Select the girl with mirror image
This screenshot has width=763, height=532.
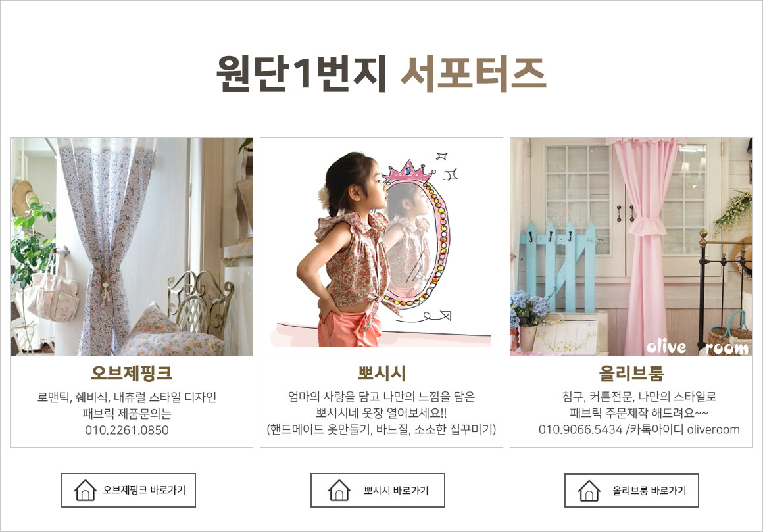click(x=381, y=247)
